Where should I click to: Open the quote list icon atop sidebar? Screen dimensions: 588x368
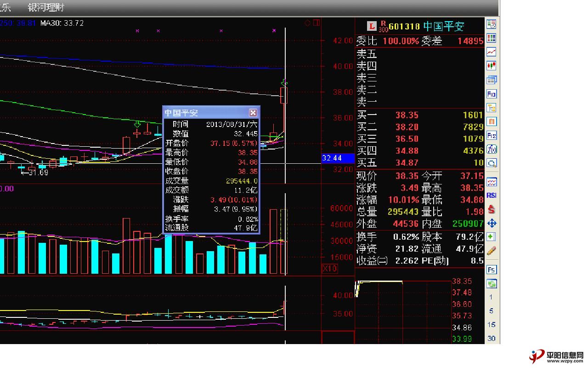click(492, 24)
